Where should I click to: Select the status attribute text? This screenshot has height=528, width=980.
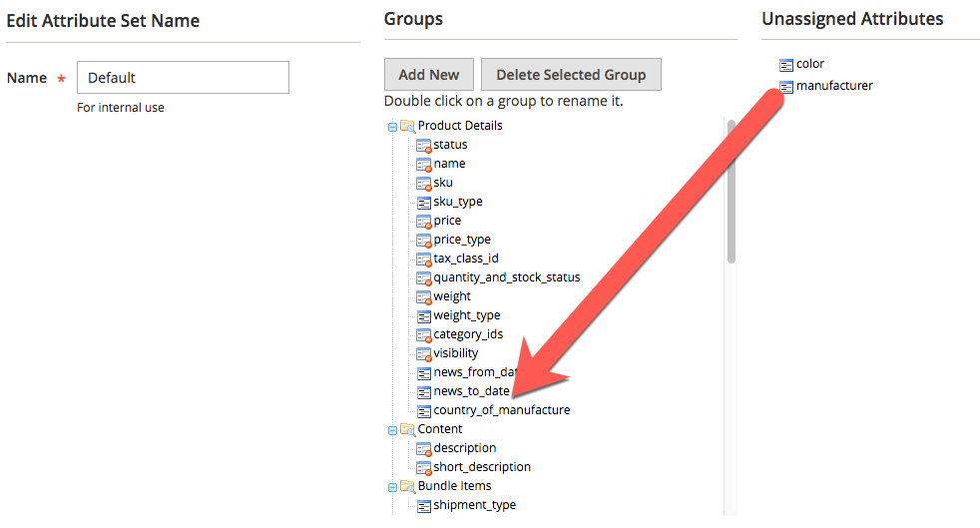point(451,145)
